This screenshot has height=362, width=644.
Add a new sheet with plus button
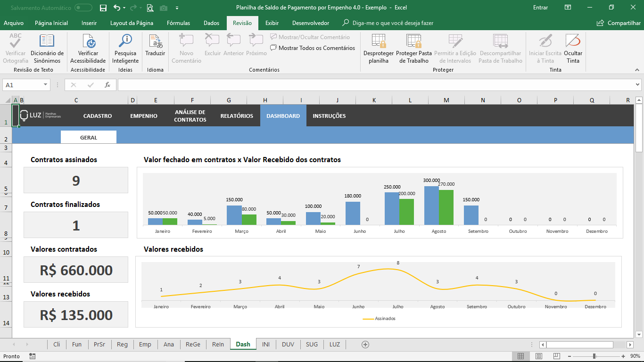[x=365, y=345]
